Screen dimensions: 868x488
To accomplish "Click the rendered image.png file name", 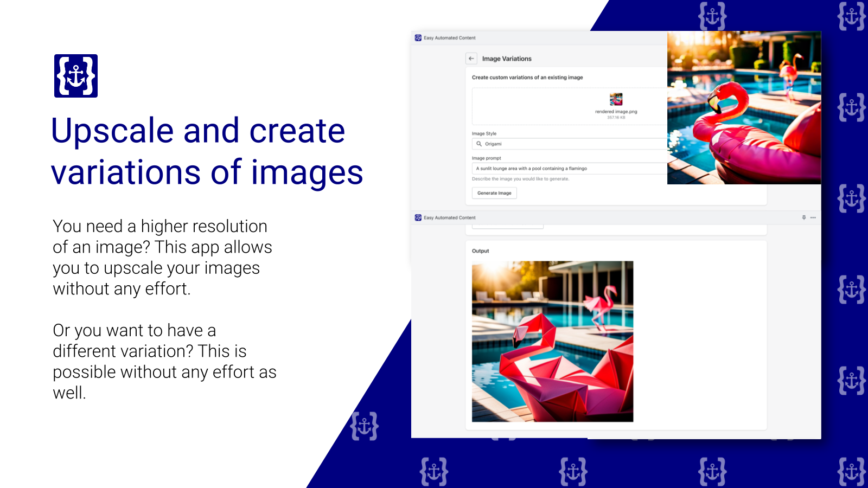I will click(616, 112).
